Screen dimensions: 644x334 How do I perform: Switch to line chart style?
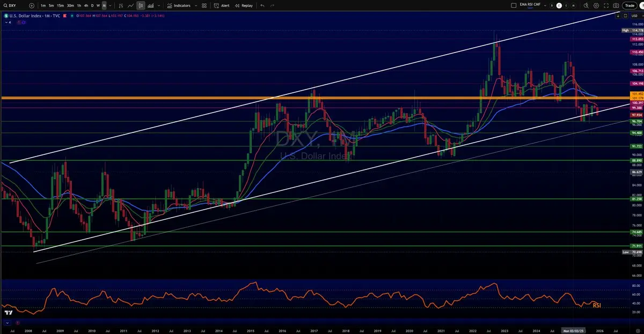[130, 5]
